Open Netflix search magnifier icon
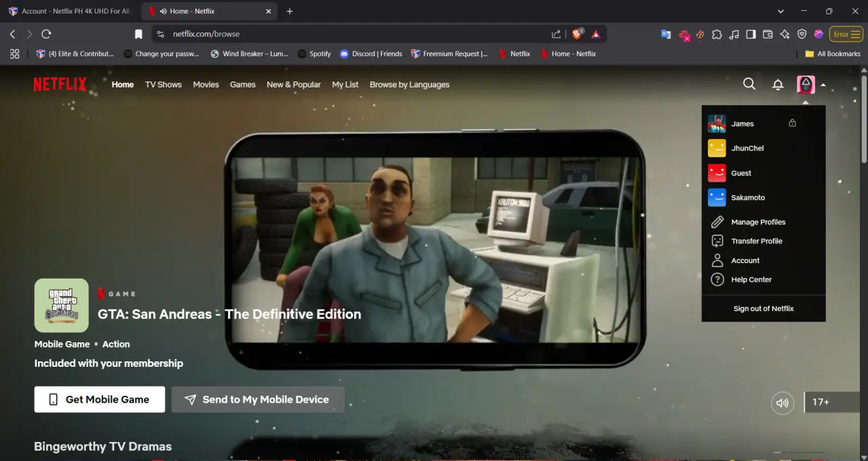 click(x=749, y=83)
